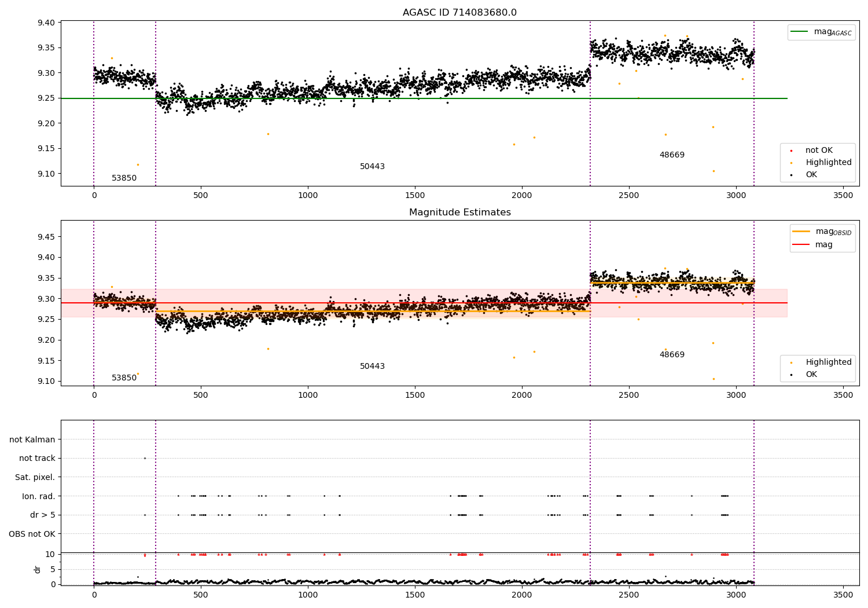Click the obsid label 48669 in middle plot
The image size is (868, 608).
tap(672, 355)
